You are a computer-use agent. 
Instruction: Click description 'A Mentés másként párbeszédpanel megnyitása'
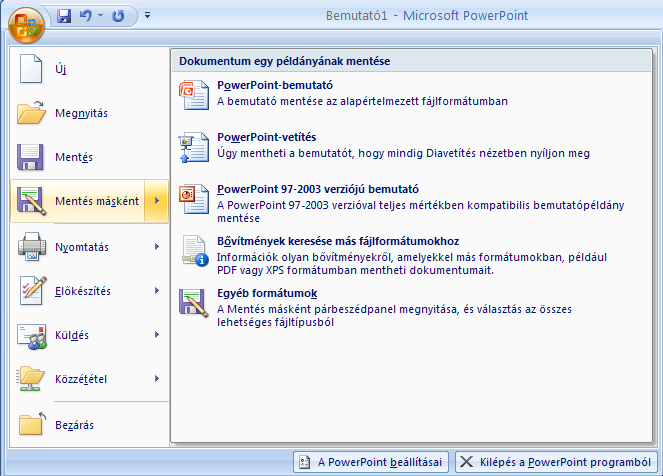pyautogui.click(x=338, y=309)
